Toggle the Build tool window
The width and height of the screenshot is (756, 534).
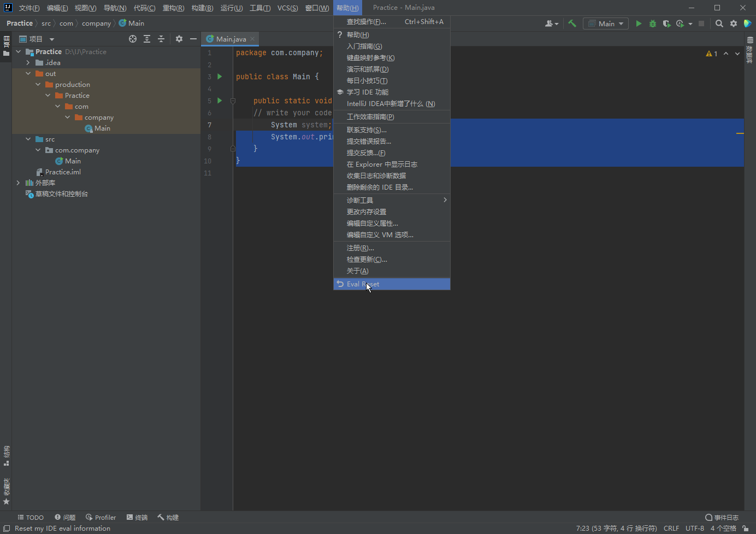pyautogui.click(x=168, y=518)
